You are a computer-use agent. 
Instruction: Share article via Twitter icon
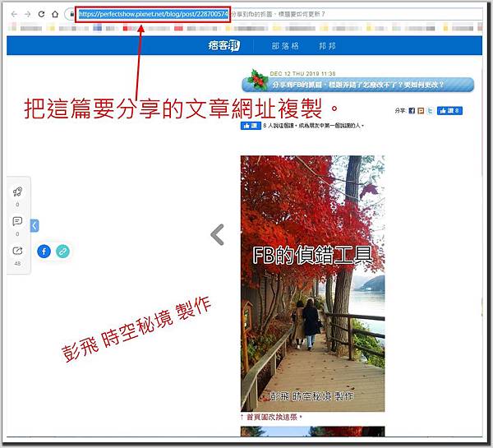pyautogui.click(x=430, y=111)
